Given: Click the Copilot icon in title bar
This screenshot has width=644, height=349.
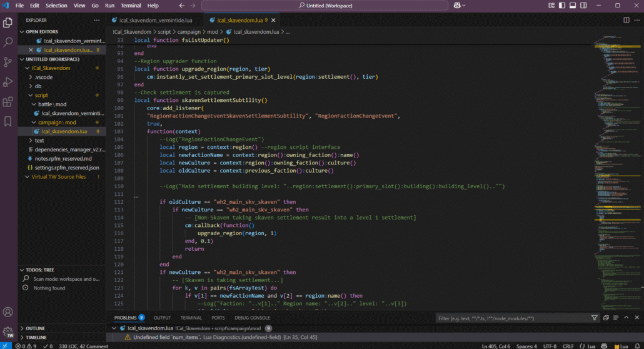Looking at the screenshot, I should coord(456,6).
